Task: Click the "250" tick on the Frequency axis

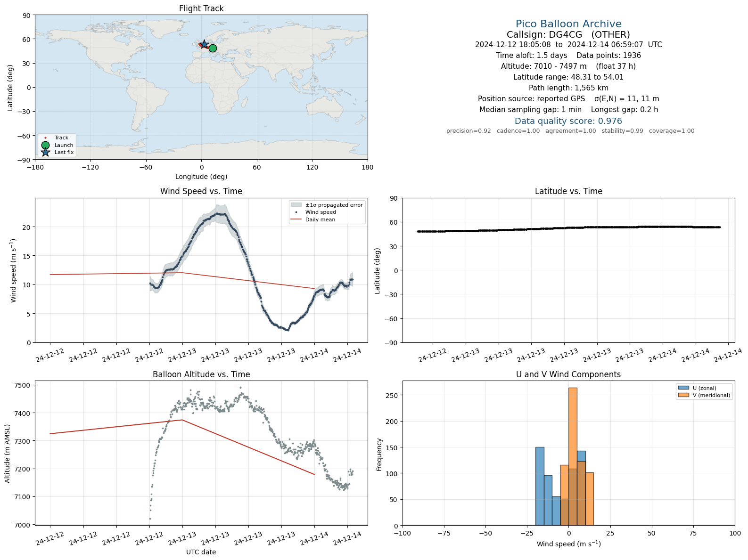Action: click(x=392, y=395)
